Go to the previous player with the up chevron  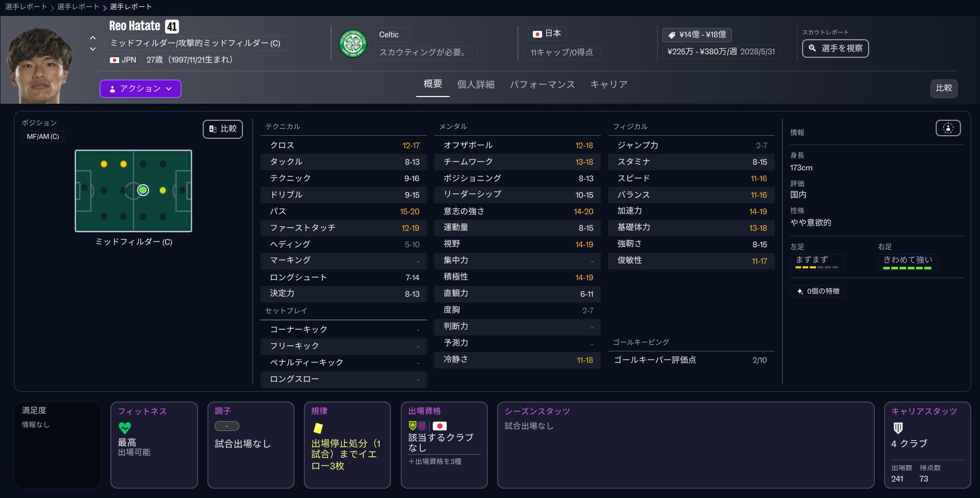[x=93, y=38]
